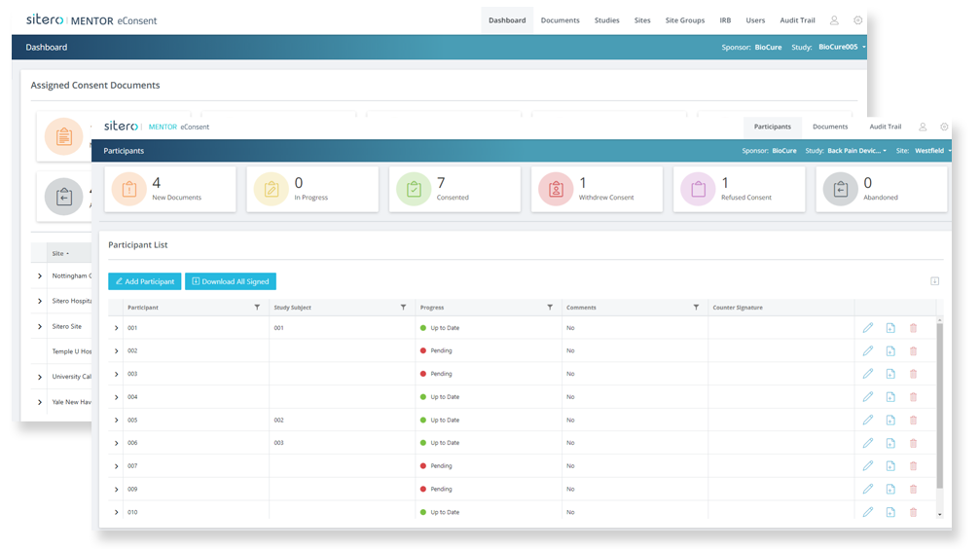Expand participant 004 row
980x549 pixels.
point(116,397)
